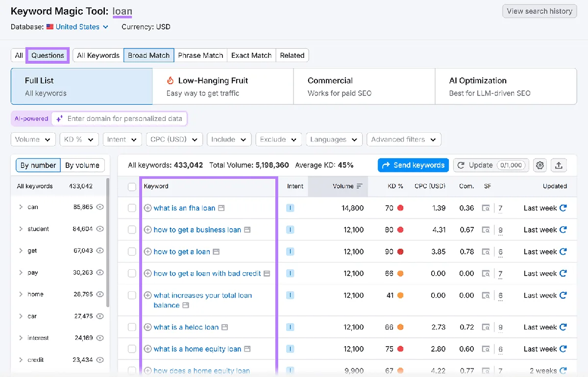Check the 'how to get a loan' row
588x377 pixels.
coord(132,252)
